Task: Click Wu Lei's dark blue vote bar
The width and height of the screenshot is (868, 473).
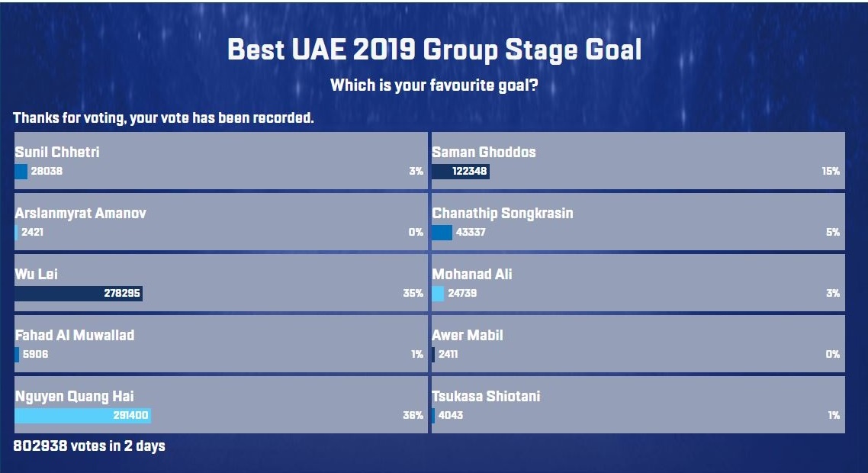Action: coord(80,293)
